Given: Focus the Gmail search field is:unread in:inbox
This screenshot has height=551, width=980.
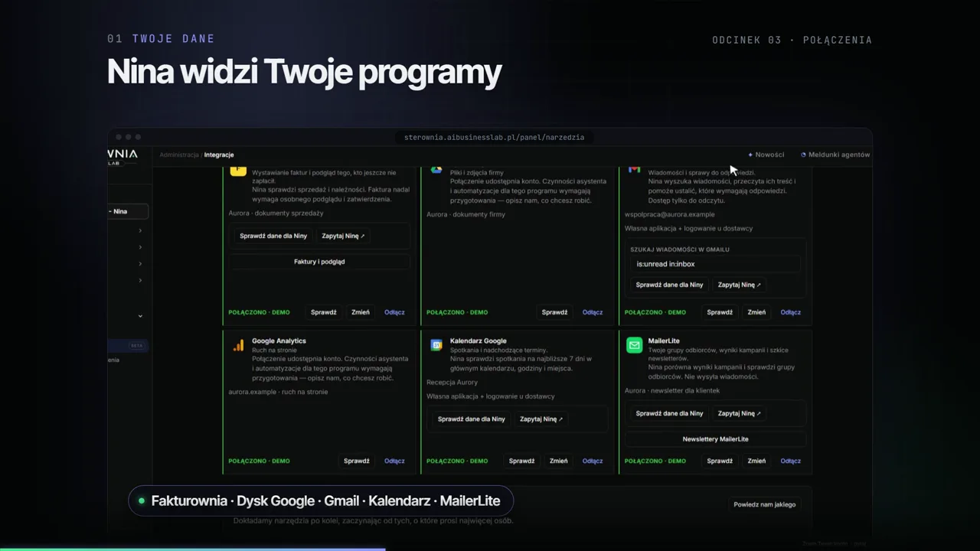Looking at the screenshot, I should [x=716, y=264].
